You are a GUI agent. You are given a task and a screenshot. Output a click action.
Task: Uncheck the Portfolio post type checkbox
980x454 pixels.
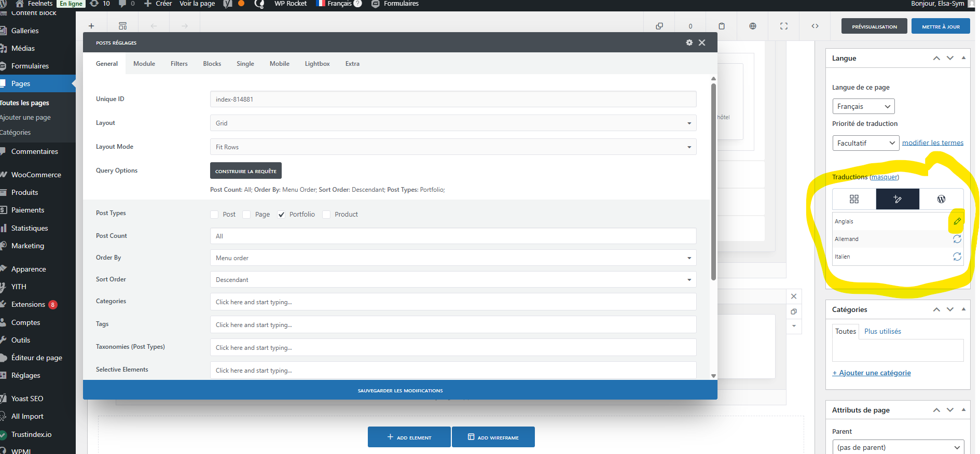click(281, 215)
